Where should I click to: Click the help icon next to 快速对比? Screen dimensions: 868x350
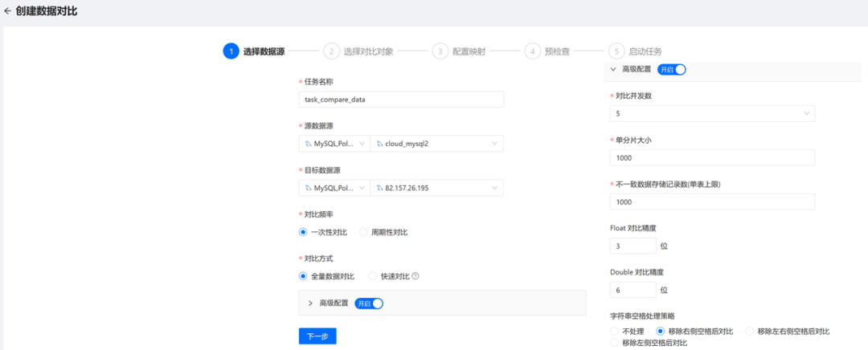point(416,276)
